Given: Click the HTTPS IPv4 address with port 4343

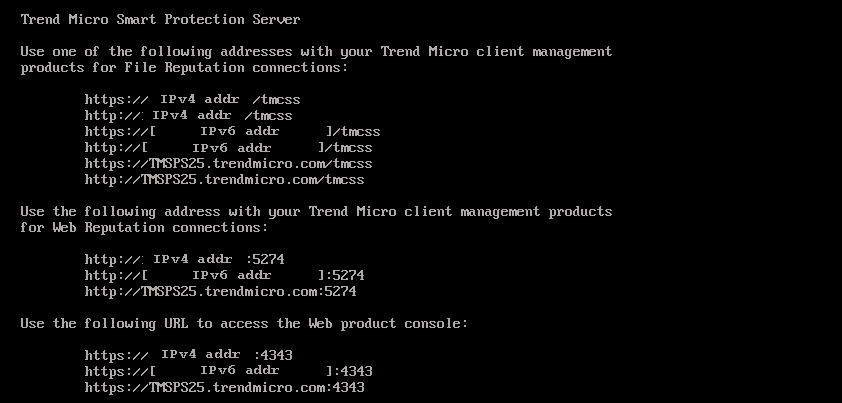Looking at the screenshot, I should click(x=188, y=355).
